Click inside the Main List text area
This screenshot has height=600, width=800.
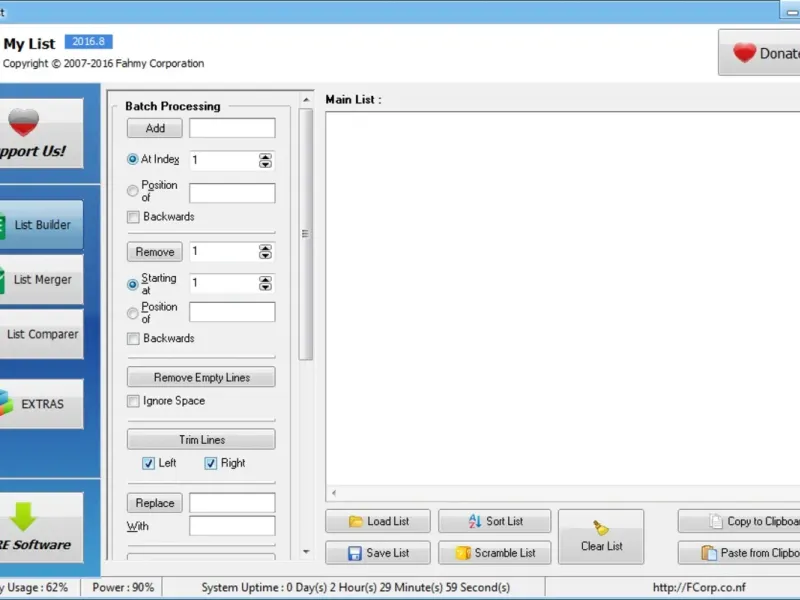tap(563, 298)
